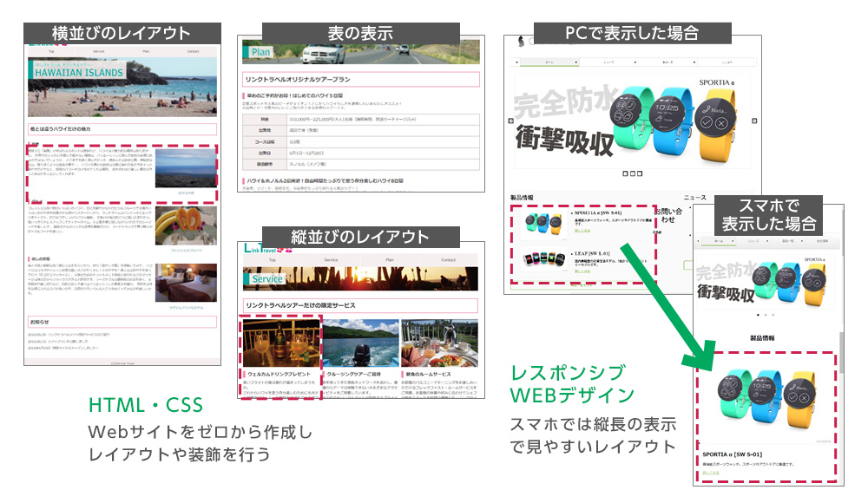Open the Top tab on the Hawaiian Islands page
This screenshot has width=868, height=503.
pyautogui.click(x=51, y=51)
